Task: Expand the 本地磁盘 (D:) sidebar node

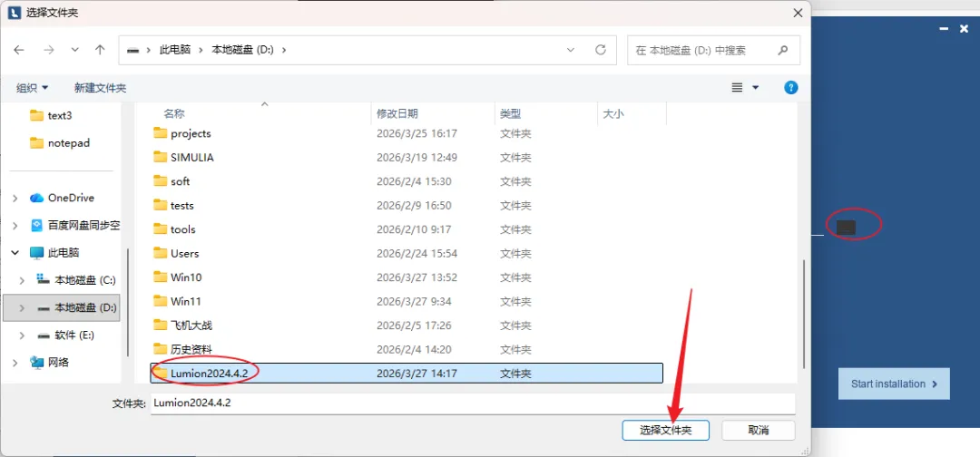Action: pyautogui.click(x=23, y=307)
